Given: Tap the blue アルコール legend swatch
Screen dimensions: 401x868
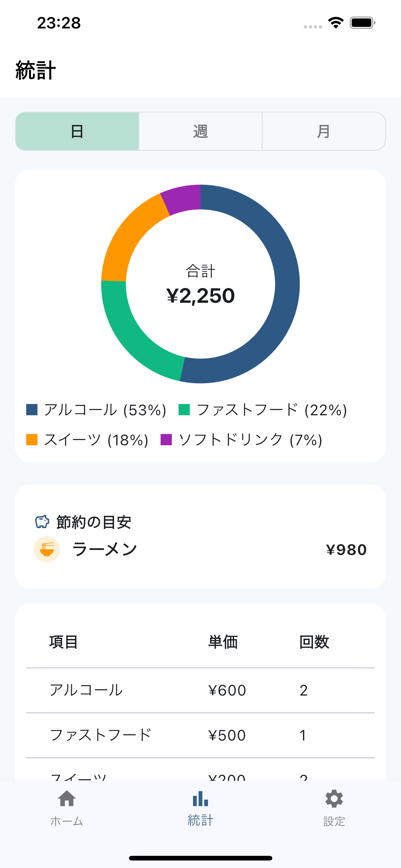Looking at the screenshot, I should pos(32,410).
